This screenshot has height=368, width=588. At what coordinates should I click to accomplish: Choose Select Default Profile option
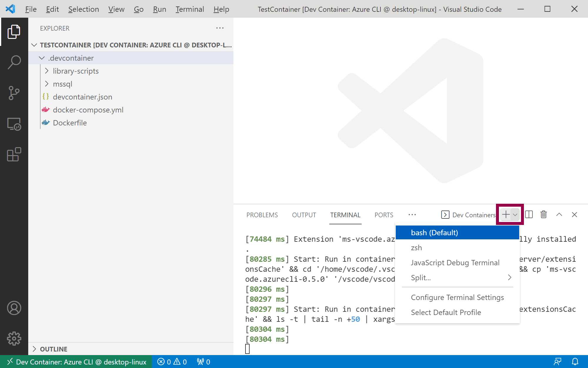tap(446, 312)
